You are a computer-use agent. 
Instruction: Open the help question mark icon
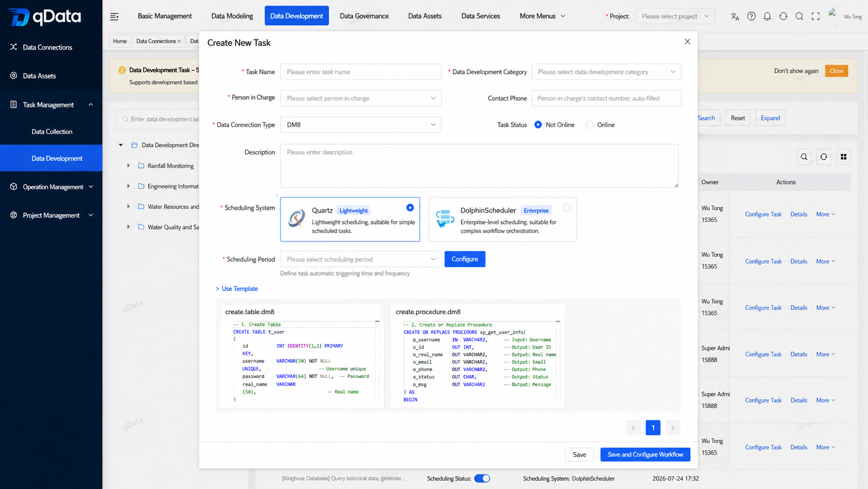[751, 16]
